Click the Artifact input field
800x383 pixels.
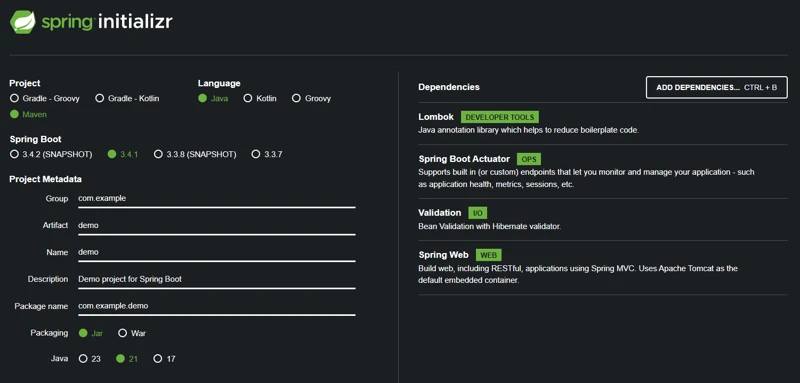[216, 226]
